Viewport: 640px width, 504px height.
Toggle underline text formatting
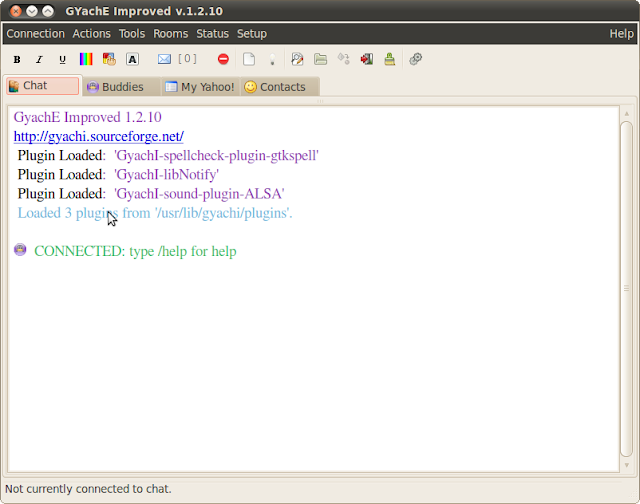coord(62,60)
